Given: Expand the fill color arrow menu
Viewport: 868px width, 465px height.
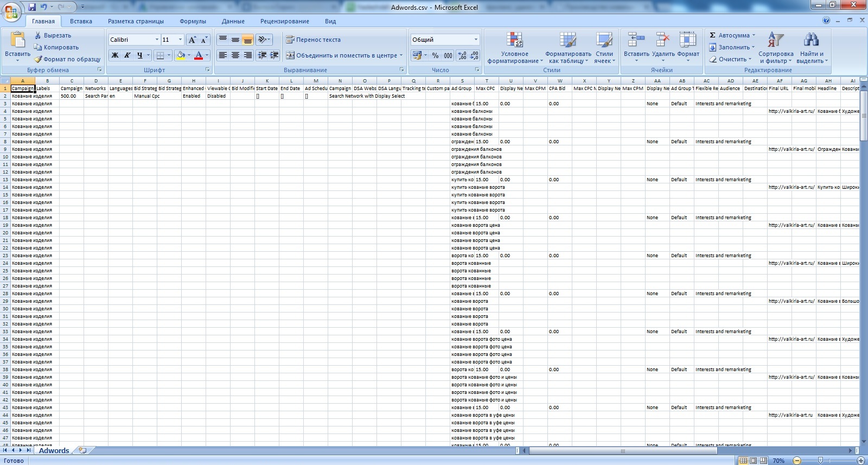Looking at the screenshot, I should click(x=189, y=55).
